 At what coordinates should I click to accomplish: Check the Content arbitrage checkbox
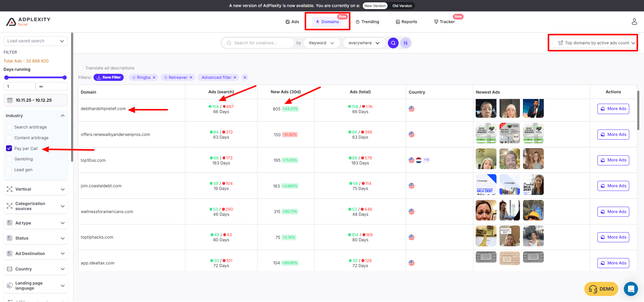9,138
